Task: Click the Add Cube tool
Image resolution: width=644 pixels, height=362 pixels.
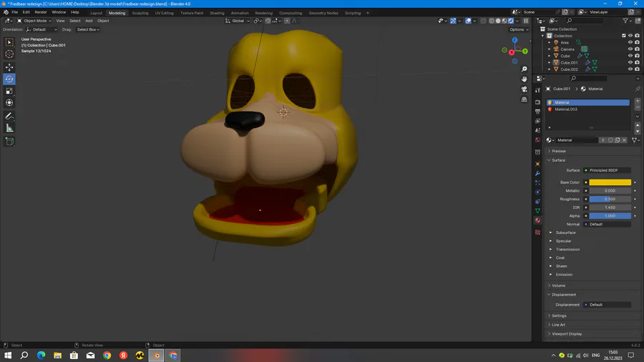Action: click(9, 142)
